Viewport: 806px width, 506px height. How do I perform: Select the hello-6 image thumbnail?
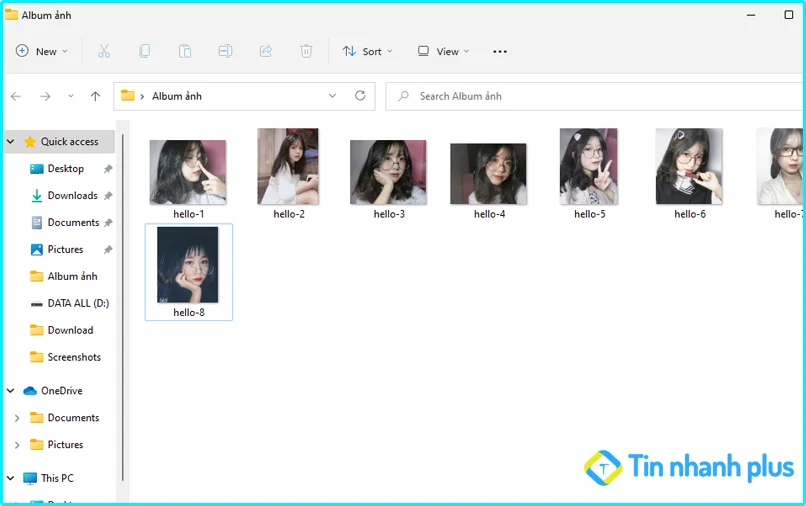tap(689, 166)
